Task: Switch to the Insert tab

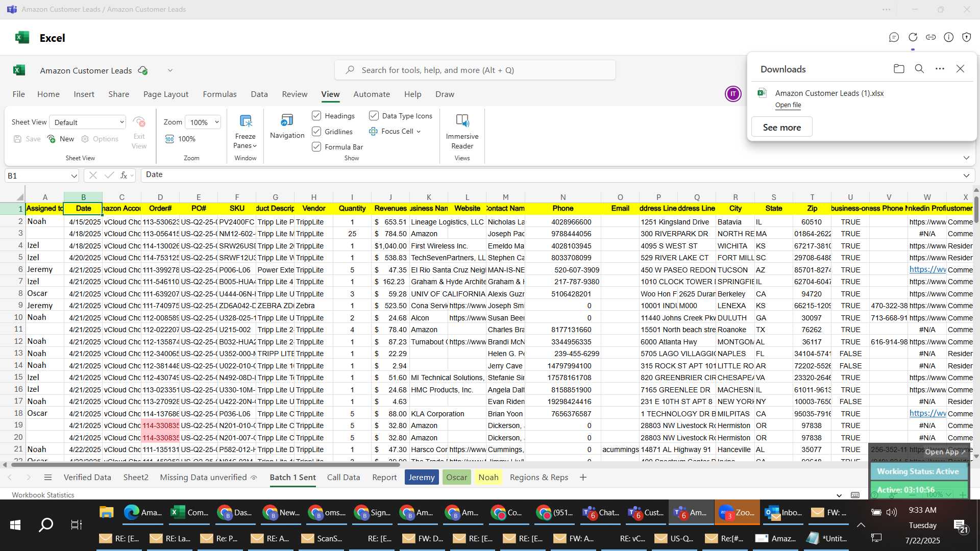Action: pyautogui.click(x=84, y=94)
